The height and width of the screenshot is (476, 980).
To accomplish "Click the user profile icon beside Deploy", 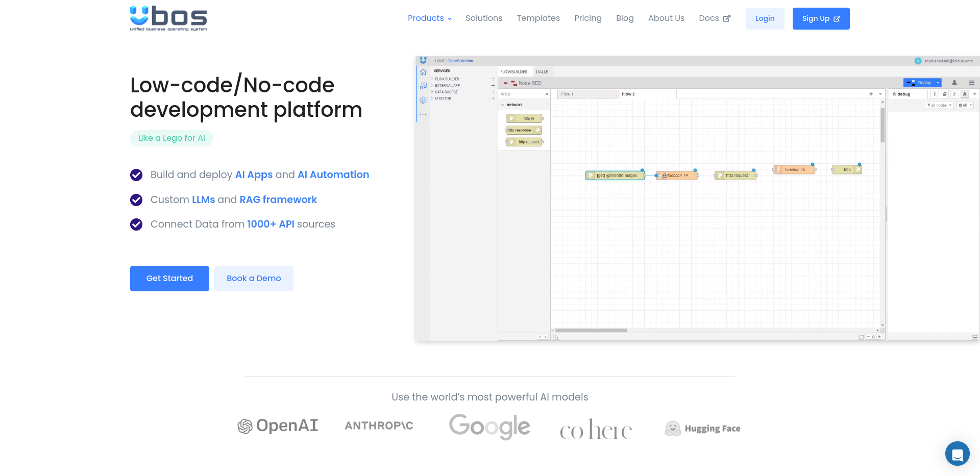I will [954, 83].
